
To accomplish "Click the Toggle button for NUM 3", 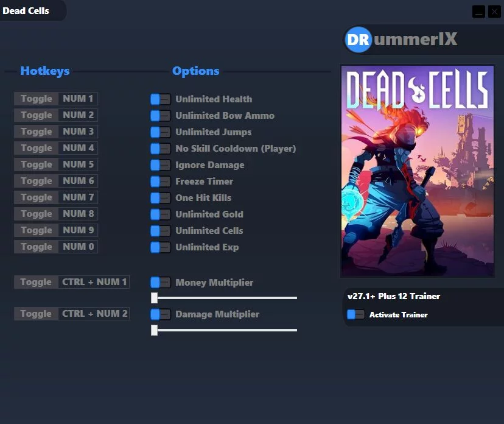I will [37, 132].
